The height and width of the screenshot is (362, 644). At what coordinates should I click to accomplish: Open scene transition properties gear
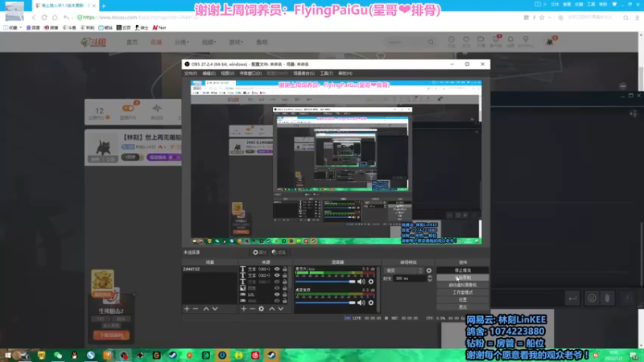click(429, 270)
